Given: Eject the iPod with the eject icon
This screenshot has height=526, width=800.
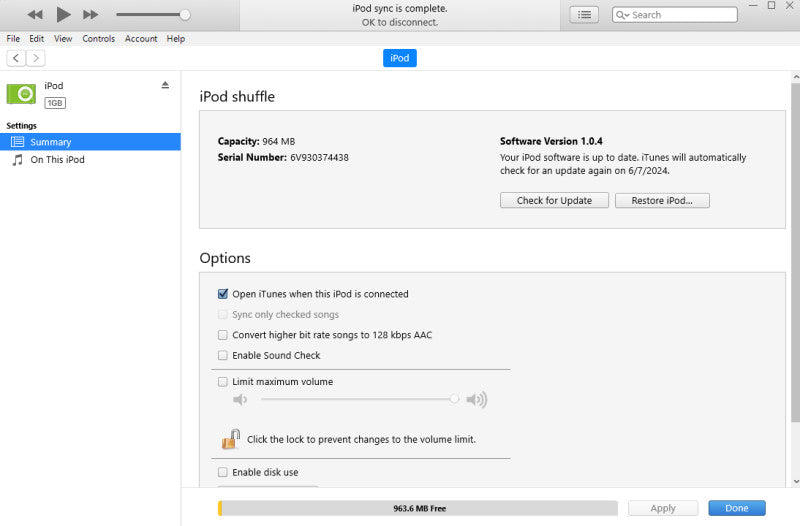Looking at the screenshot, I should click(165, 85).
